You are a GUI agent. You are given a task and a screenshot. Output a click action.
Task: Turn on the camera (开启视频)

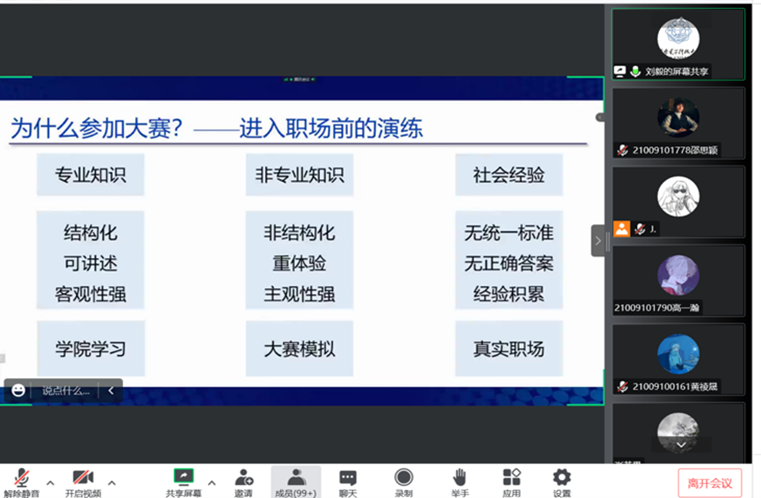[x=82, y=480]
